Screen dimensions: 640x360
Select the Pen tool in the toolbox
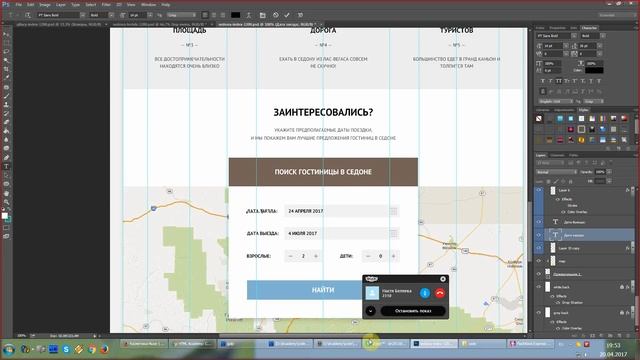click(x=7, y=158)
